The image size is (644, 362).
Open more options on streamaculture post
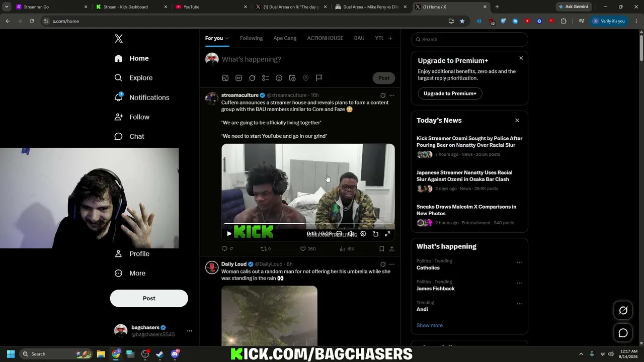[x=392, y=96]
